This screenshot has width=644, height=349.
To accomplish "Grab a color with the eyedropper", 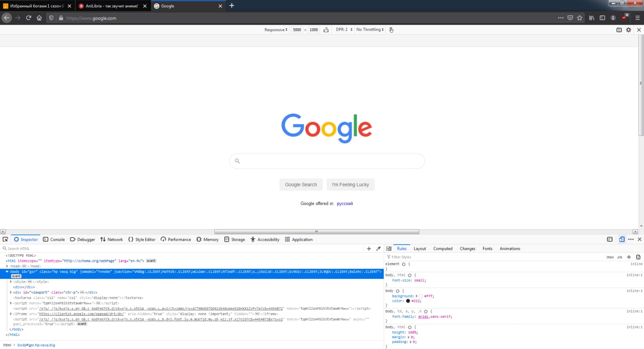I will (x=378, y=248).
